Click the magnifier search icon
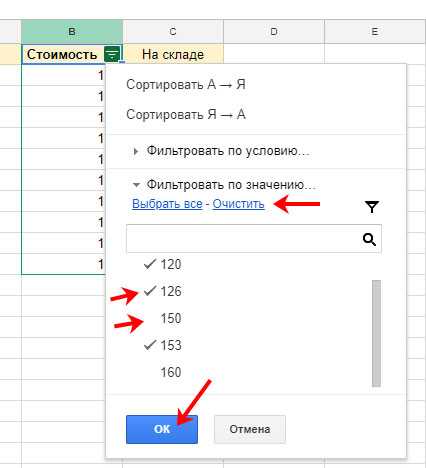426x468 pixels. 369,239
